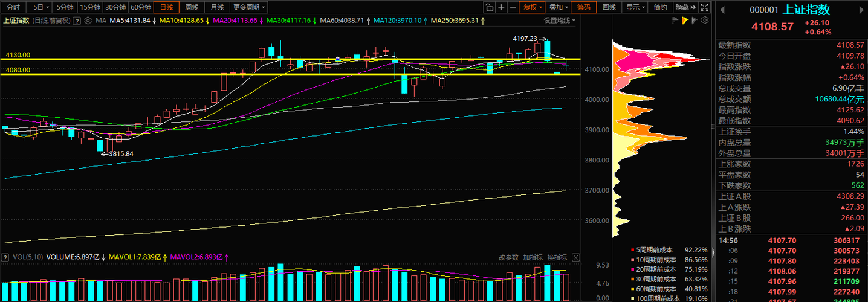The image size is (868, 302).
Task: Close the VOL indicator panel with X
Action: coord(575,257)
